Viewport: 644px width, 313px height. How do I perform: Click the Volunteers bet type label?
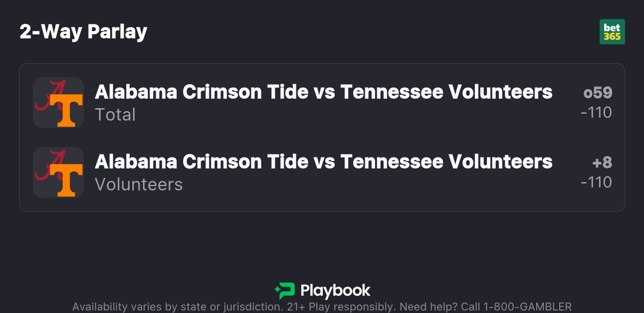pos(139,184)
